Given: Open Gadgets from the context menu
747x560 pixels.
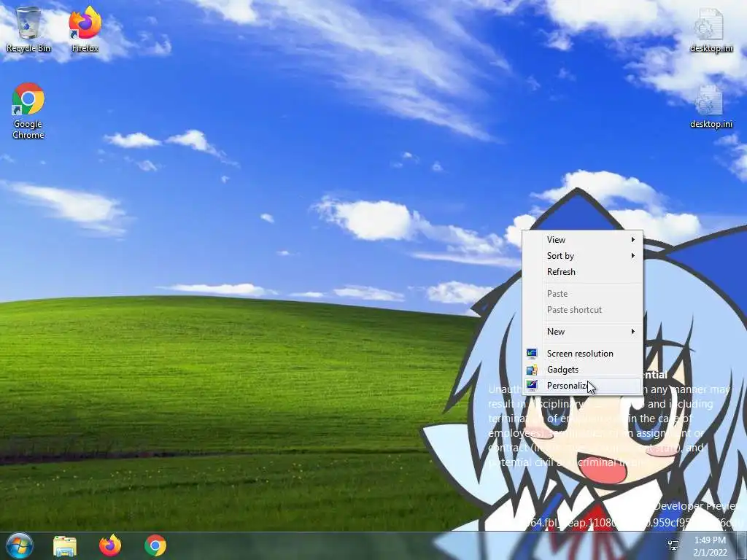Looking at the screenshot, I should 583,370.
